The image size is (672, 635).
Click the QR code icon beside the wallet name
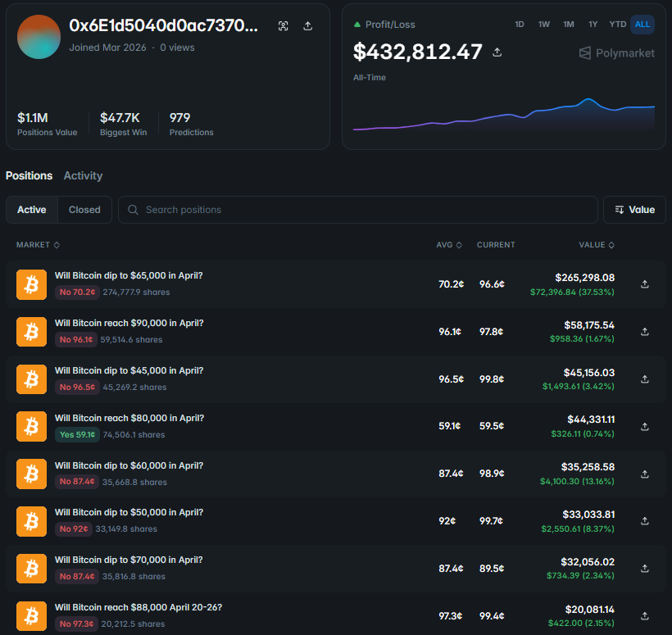pos(283,25)
